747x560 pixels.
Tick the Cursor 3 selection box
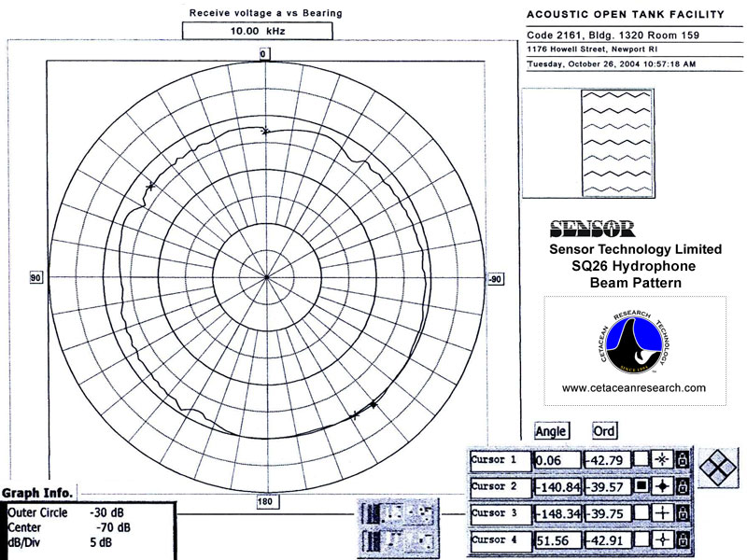(641, 513)
